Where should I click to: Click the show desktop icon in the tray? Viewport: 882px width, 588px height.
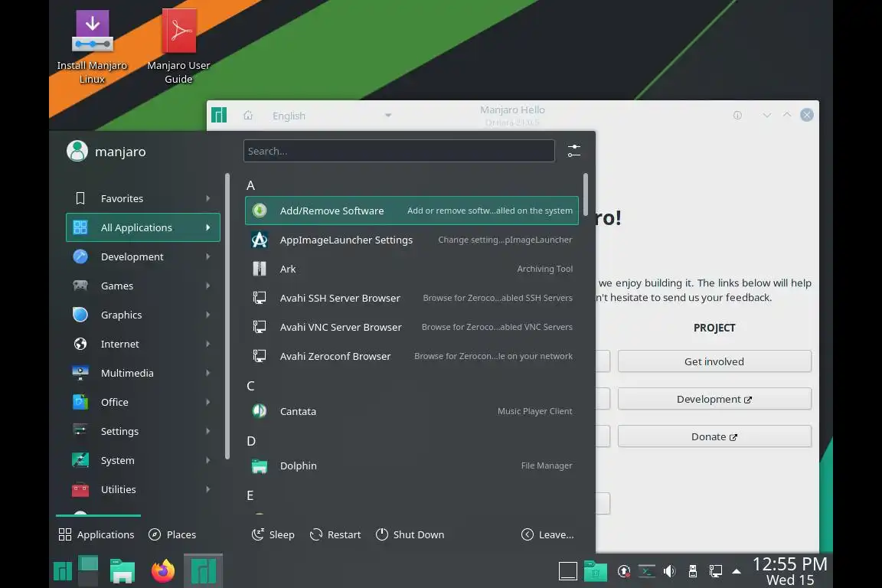click(567, 571)
